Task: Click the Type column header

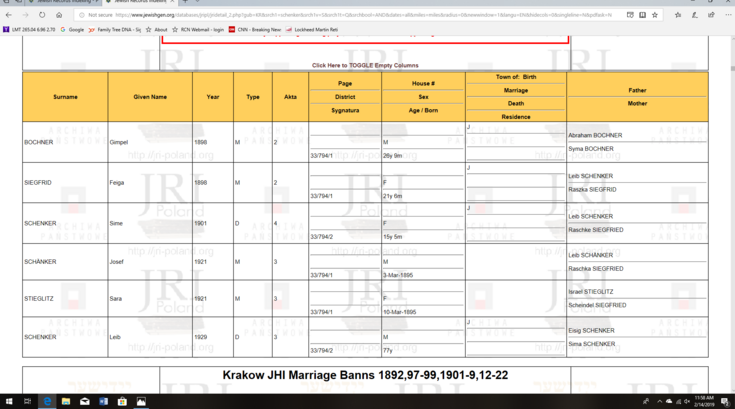Action: tap(253, 97)
